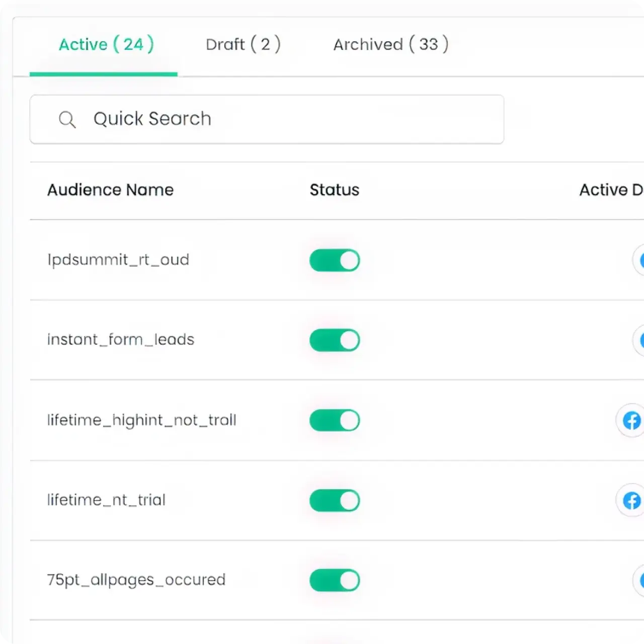Turn off lifetime_nt_trial status switch
644x644 pixels.
335,501
